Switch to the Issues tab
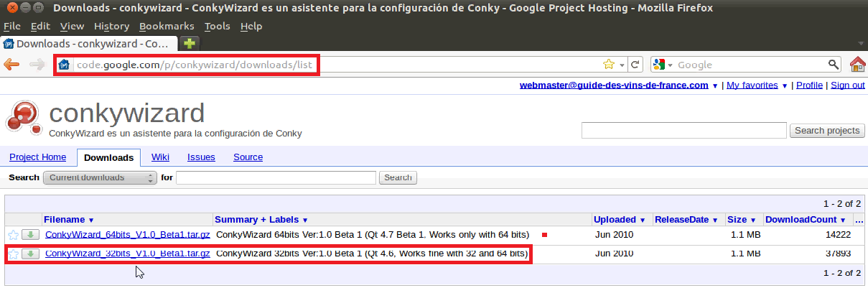Viewport: 868px width, 288px height. pyautogui.click(x=201, y=157)
